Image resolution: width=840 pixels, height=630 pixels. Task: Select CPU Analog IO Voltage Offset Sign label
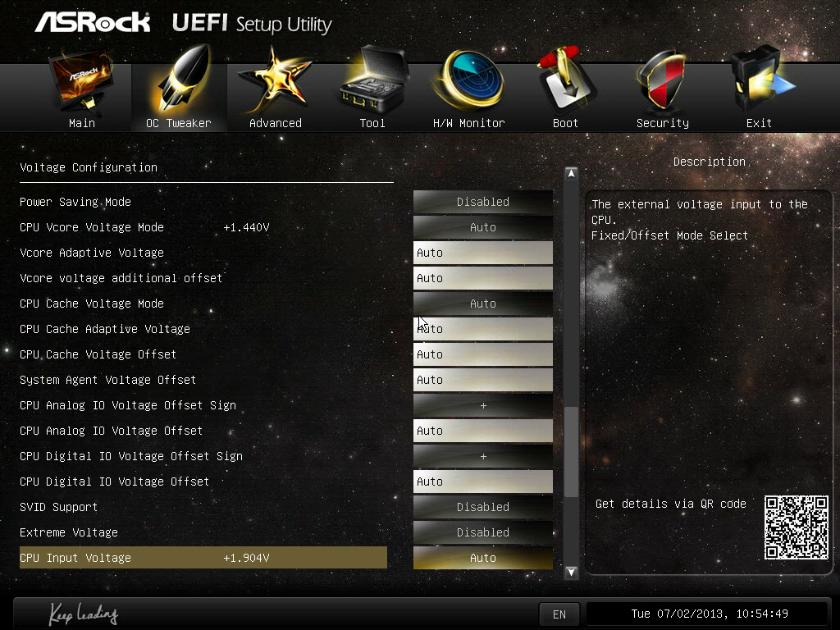click(x=128, y=405)
